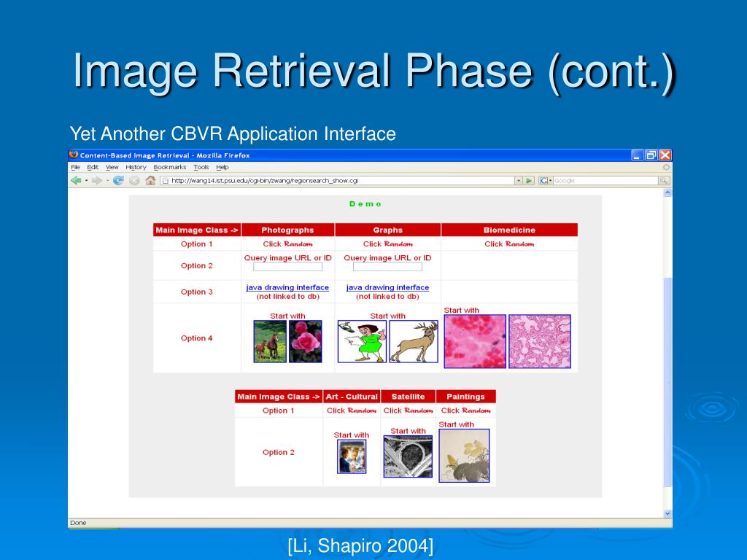747x560 pixels.
Task: Click Option 3 label in first table
Action: coord(196,292)
